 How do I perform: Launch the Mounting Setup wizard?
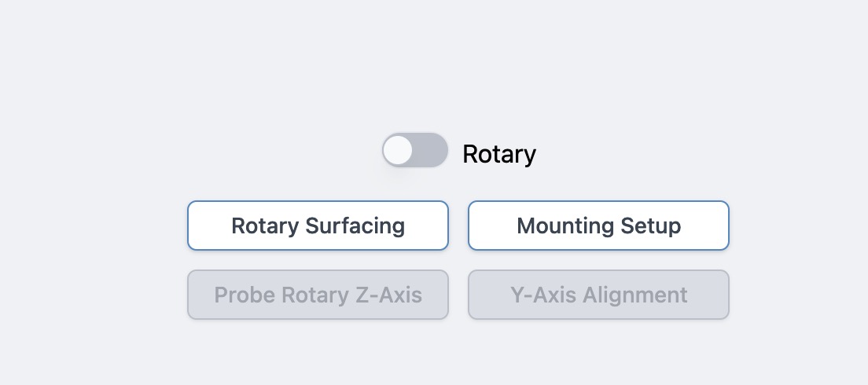tap(598, 226)
